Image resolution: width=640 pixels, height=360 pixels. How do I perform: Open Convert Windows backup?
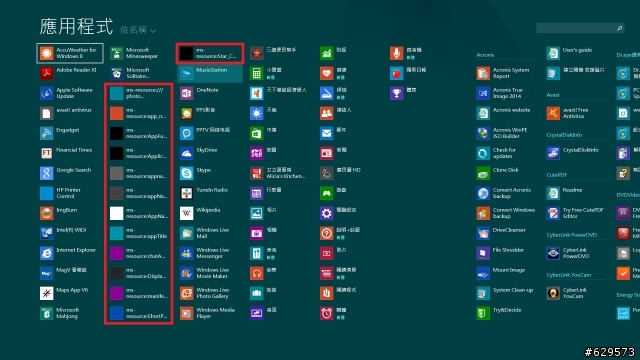pyautogui.click(x=507, y=213)
